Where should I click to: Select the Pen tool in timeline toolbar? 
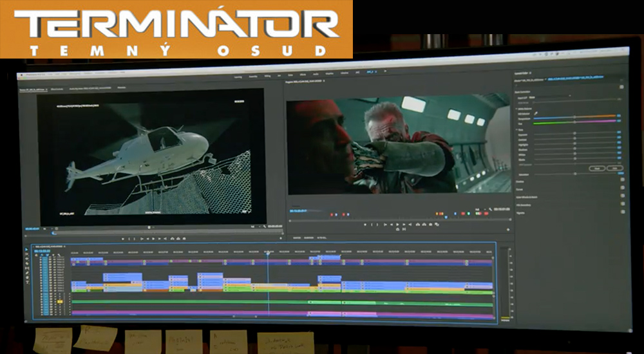(x=26, y=273)
